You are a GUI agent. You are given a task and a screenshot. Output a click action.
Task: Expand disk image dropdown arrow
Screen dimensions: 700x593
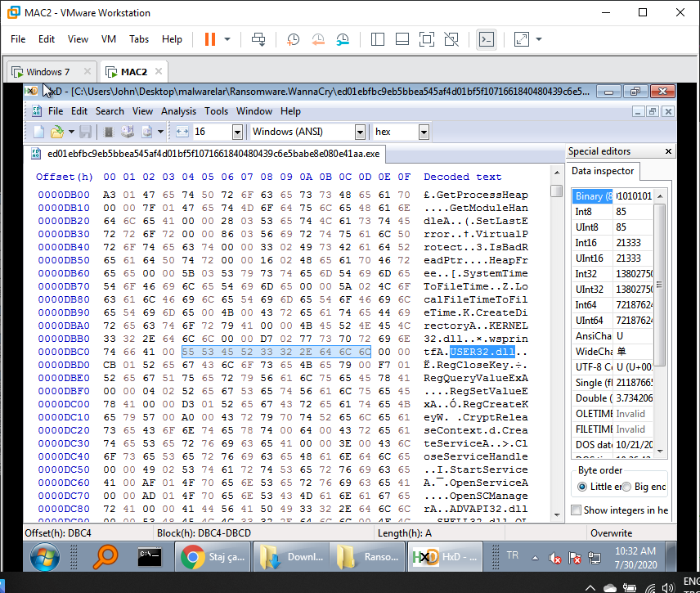160,132
